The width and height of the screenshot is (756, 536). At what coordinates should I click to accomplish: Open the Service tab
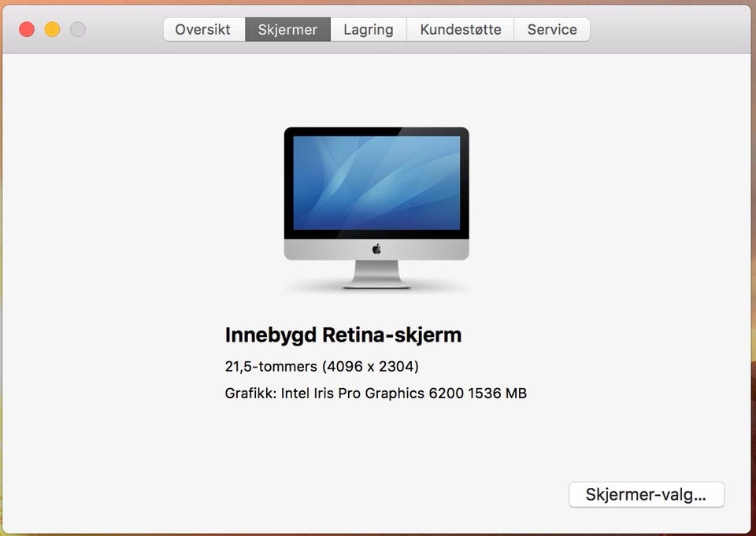(552, 29)
